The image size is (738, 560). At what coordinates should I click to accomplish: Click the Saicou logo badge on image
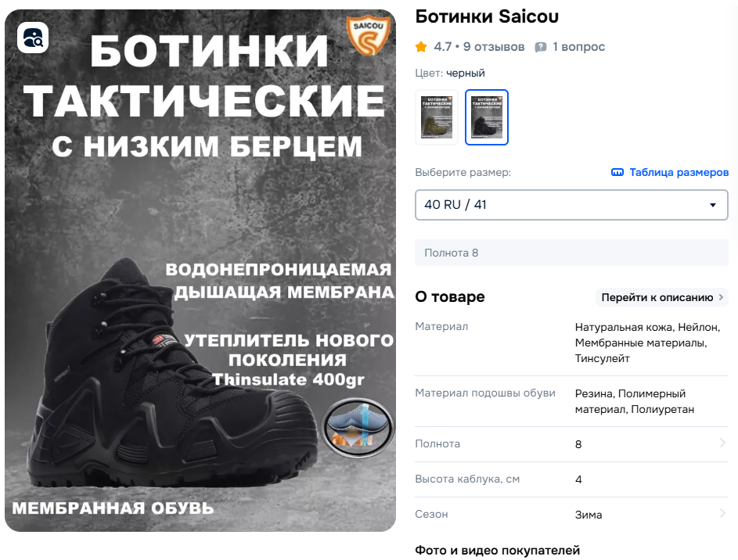[x=369, y=36]
